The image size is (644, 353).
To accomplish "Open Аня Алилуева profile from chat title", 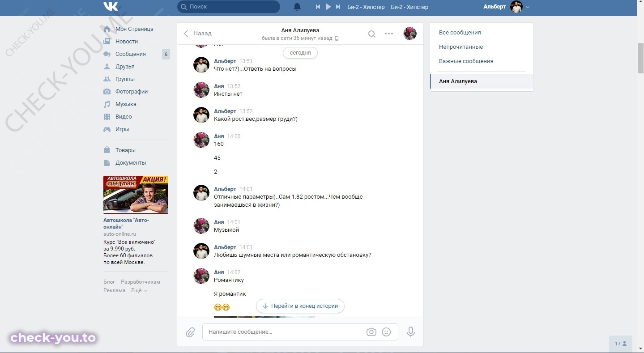I will (300, 30).
